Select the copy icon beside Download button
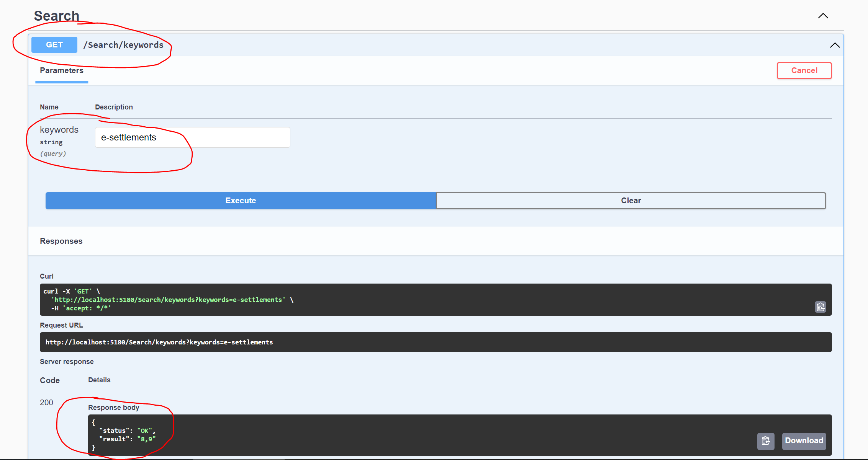Image resolution: width=868 pixels, height=460 pixels. coord(766,441)
